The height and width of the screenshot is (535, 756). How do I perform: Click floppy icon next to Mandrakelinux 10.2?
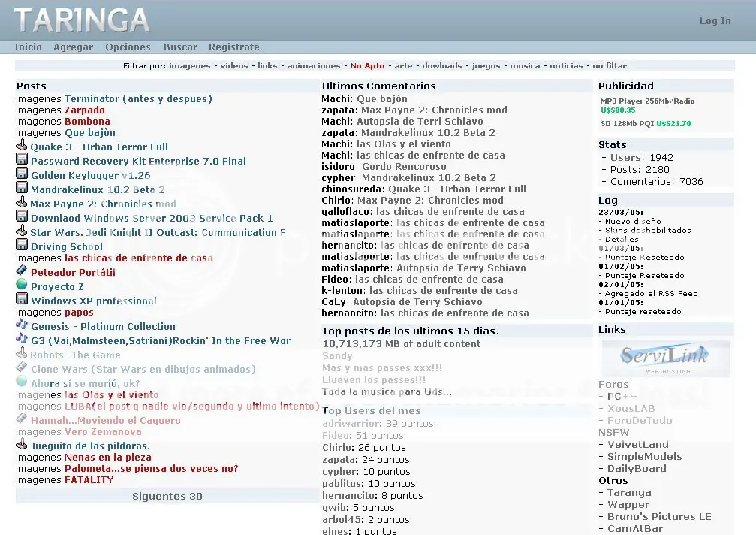22,187
